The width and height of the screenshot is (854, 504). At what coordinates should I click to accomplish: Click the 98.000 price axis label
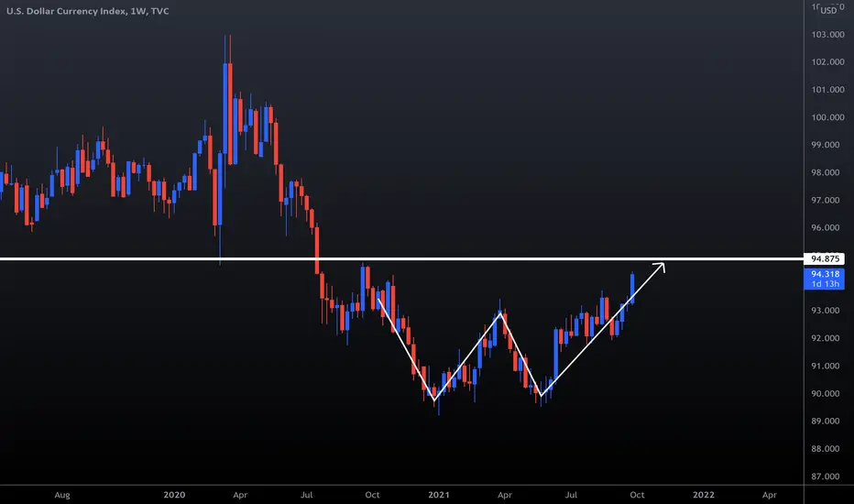[825, 172]
